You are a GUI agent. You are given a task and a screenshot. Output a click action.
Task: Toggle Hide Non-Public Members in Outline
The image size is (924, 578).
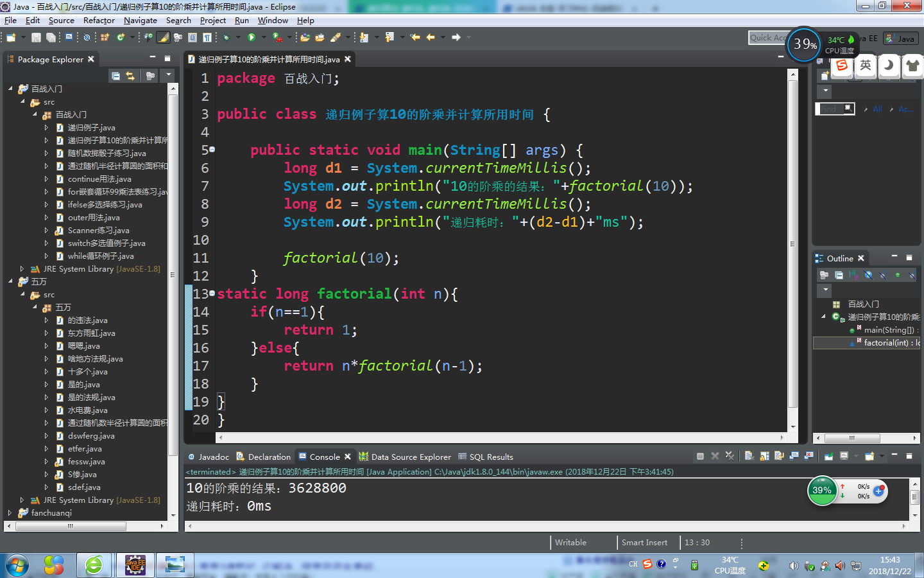coord(898,275)
